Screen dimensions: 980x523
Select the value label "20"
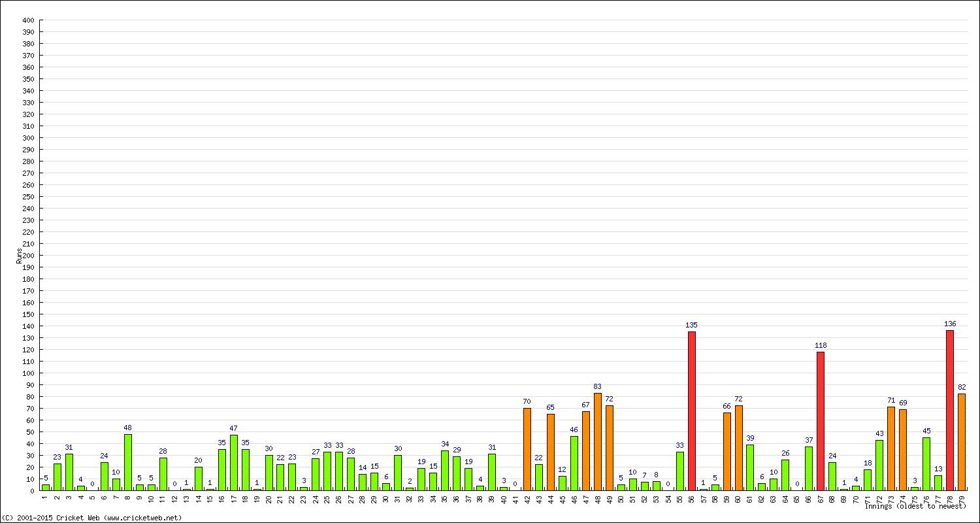(x=199, y=460)
